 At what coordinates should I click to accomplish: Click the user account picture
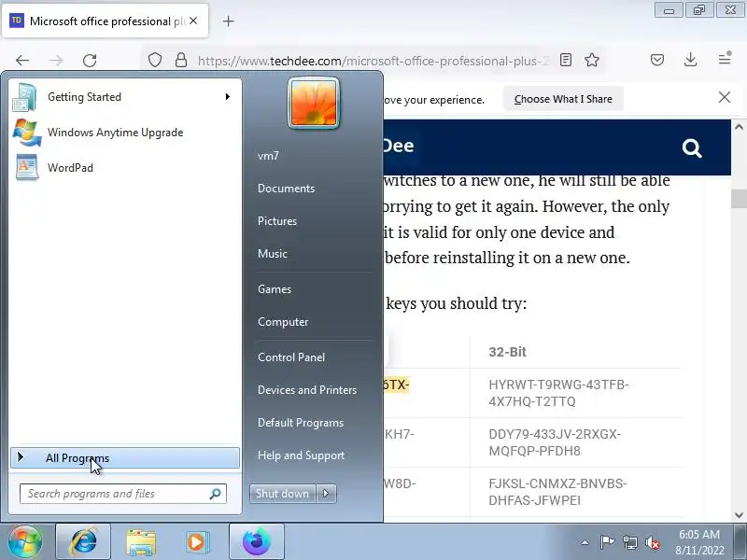coord(314,104)
